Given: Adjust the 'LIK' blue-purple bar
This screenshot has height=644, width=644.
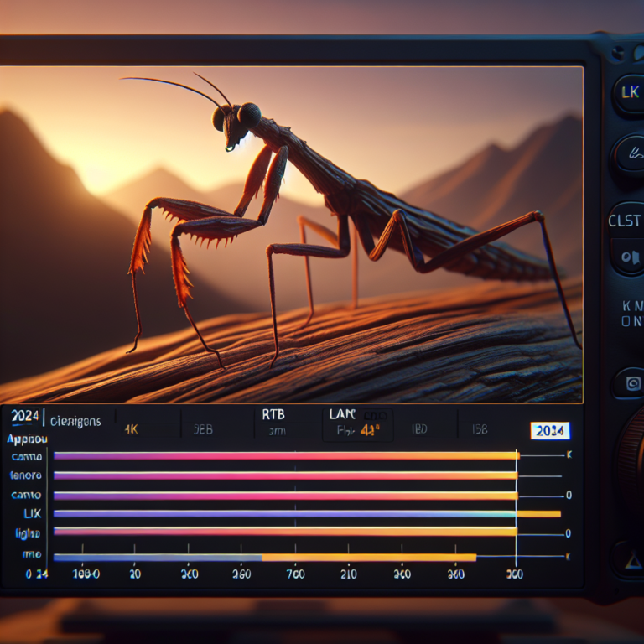Looking at the screenshot, I should (x=307, y=514).
